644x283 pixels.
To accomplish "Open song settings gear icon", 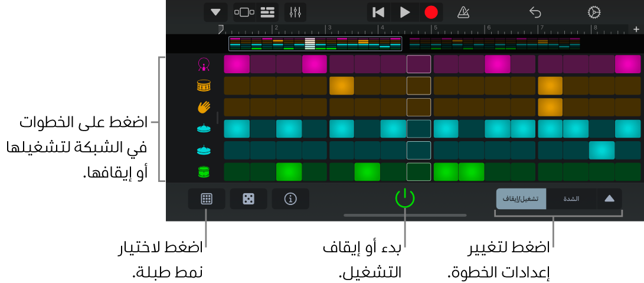I will pyautogui.click(x=594, y=13).
